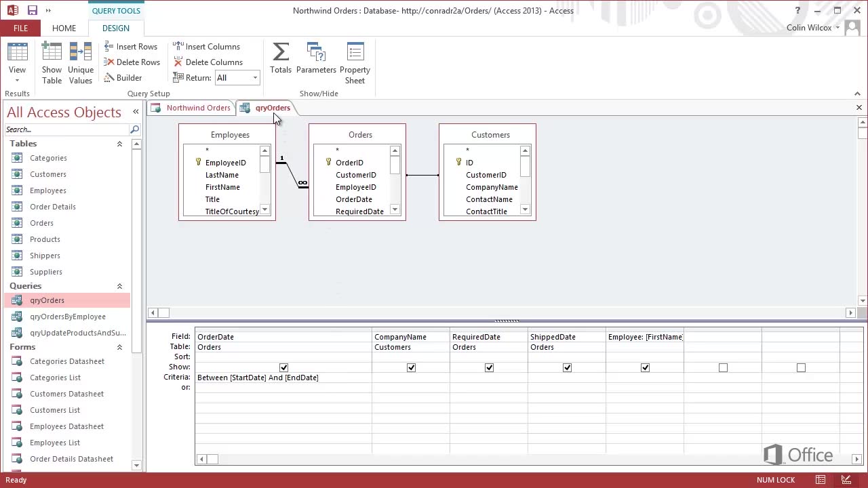The height and width of the screenshot is (488, 868).
Task: Click the Help question mark icon
Action: pyautogui.click(x=797, y=10)
